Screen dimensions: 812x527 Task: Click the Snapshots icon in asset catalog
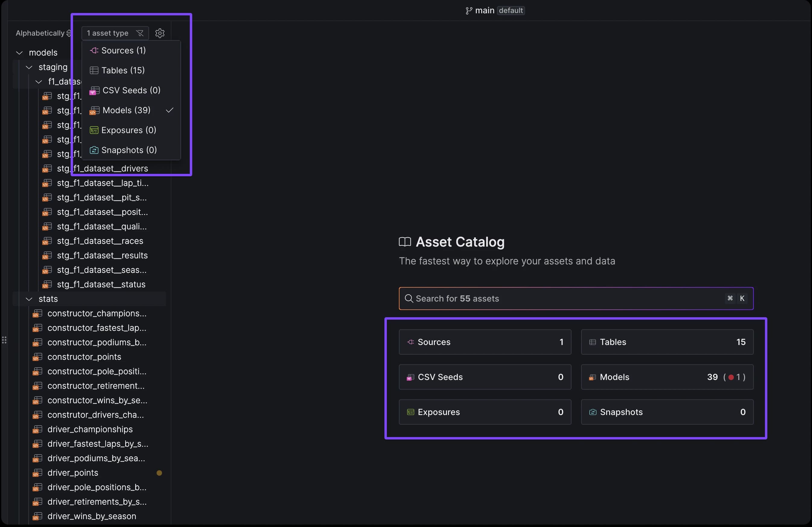click(592, 411)
